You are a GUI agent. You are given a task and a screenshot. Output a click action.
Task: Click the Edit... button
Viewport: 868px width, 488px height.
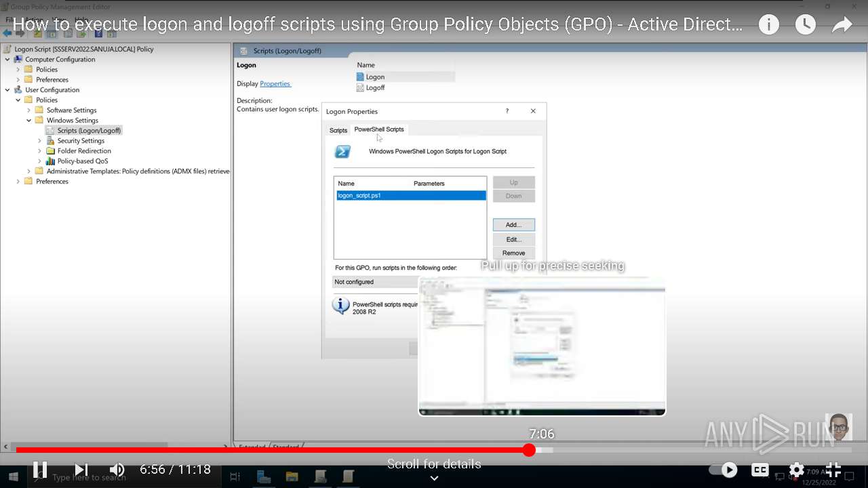tap(514, 239)
